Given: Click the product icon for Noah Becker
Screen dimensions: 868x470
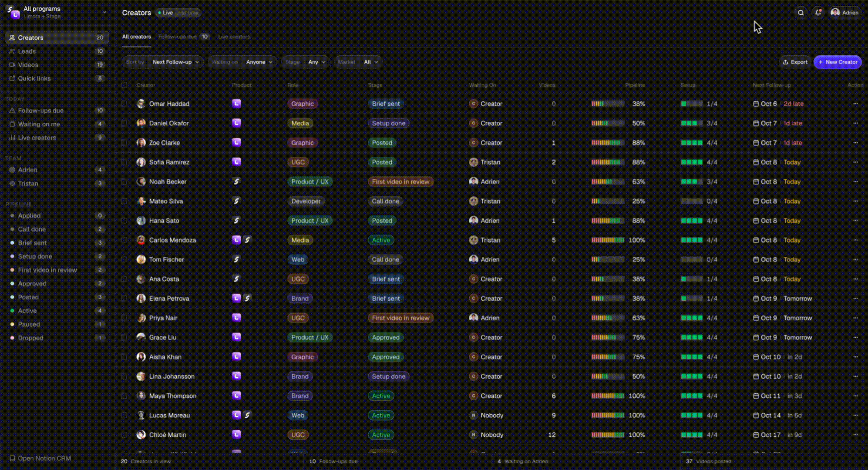Looking at the screenshot, I should (236, 181).
